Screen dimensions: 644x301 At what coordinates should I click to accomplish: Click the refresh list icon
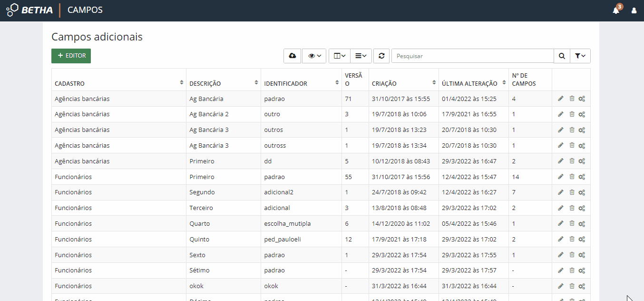(381, 56)
